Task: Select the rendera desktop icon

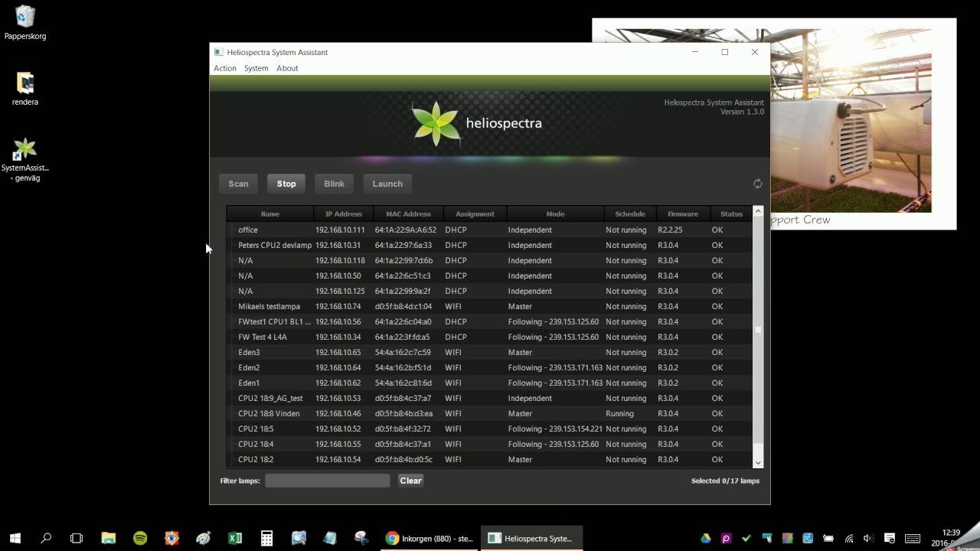Action: click(x=25, y=89)
